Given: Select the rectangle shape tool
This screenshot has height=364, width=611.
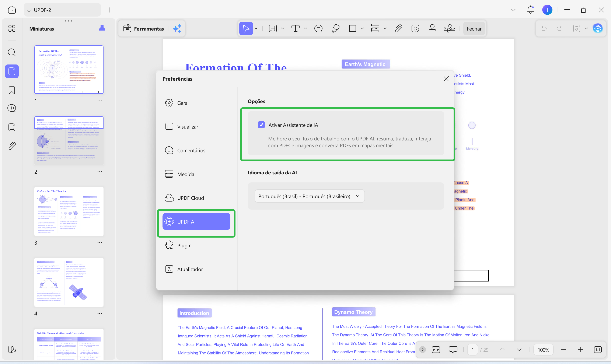Looking at the screenshot, I should coord(352,28).
